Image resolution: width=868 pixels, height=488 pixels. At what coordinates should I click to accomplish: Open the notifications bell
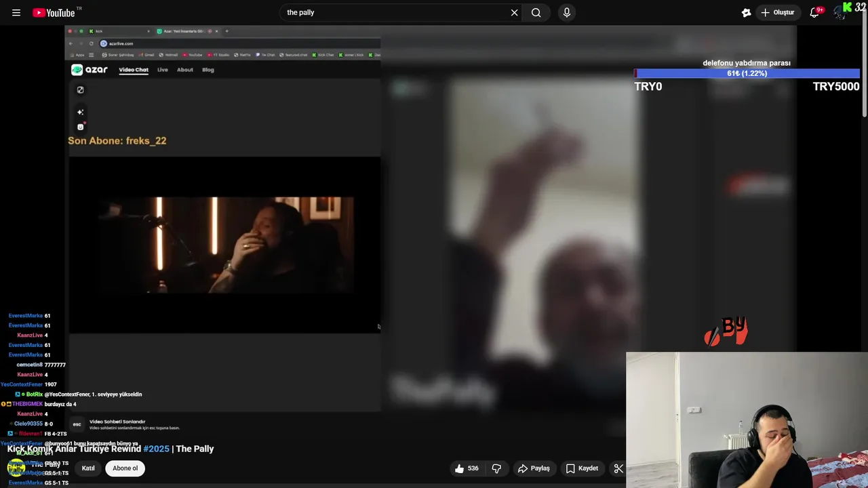[x=815, y=12]
